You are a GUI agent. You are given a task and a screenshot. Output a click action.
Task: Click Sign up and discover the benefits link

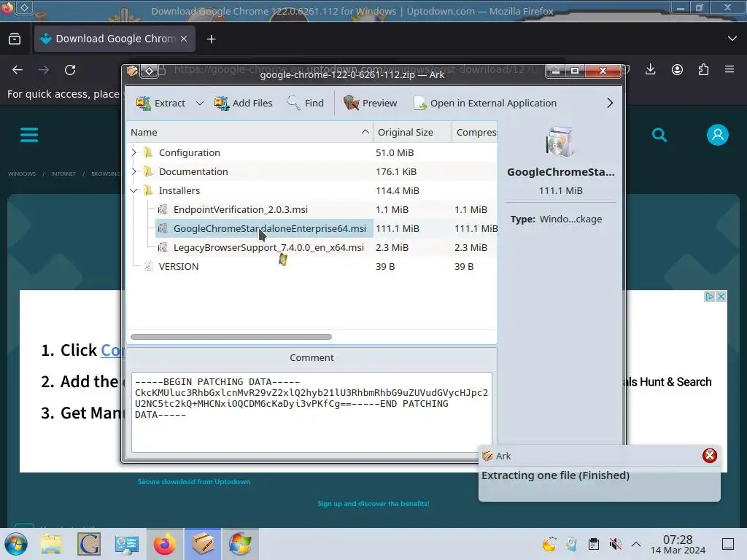pyautogui.click(x=373, y=503)
